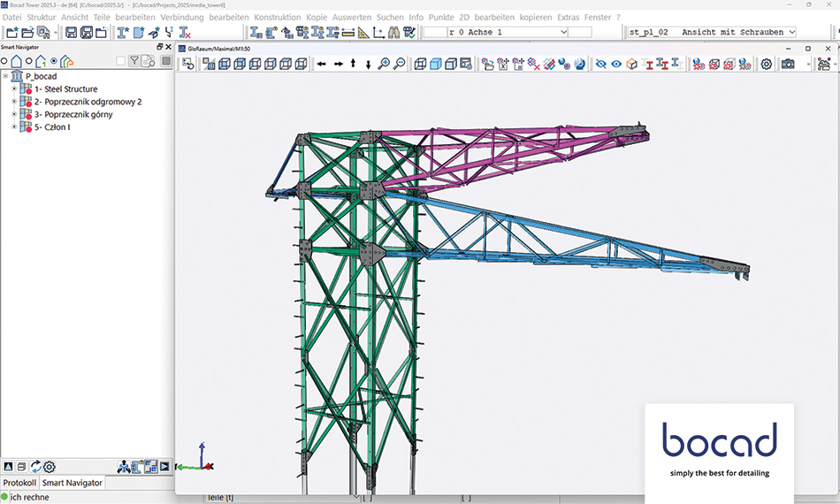Open view settings with the gear icon
This screenshot has width=840, height=504.
coord(766,64)
